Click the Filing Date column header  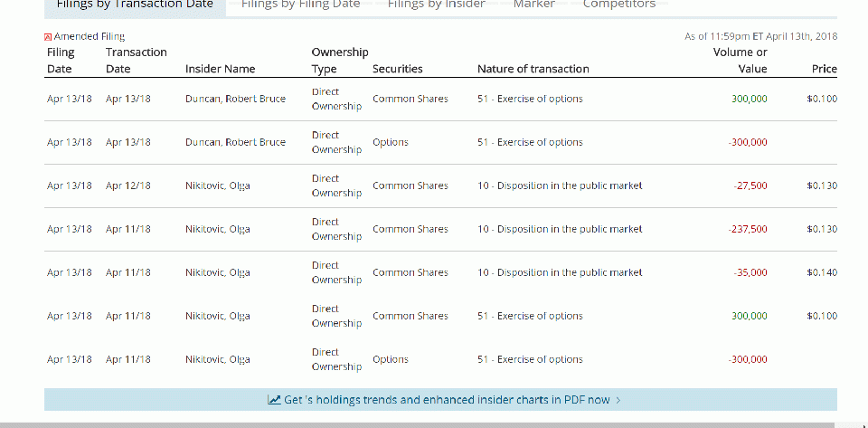[61, 61]
